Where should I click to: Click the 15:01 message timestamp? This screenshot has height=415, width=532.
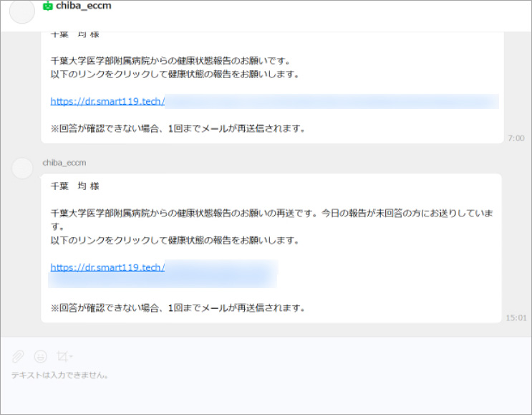[x=516, y=317]
